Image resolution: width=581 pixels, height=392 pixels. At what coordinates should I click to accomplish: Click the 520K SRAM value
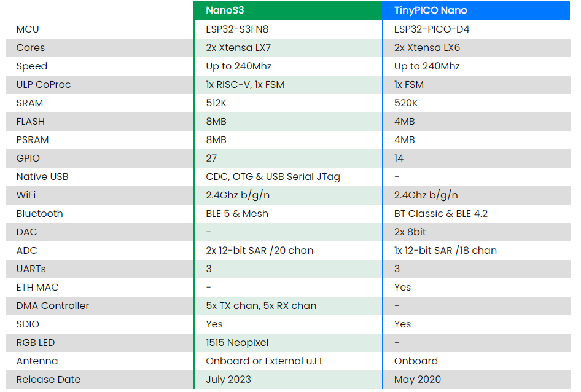click(x=406, y=103)
